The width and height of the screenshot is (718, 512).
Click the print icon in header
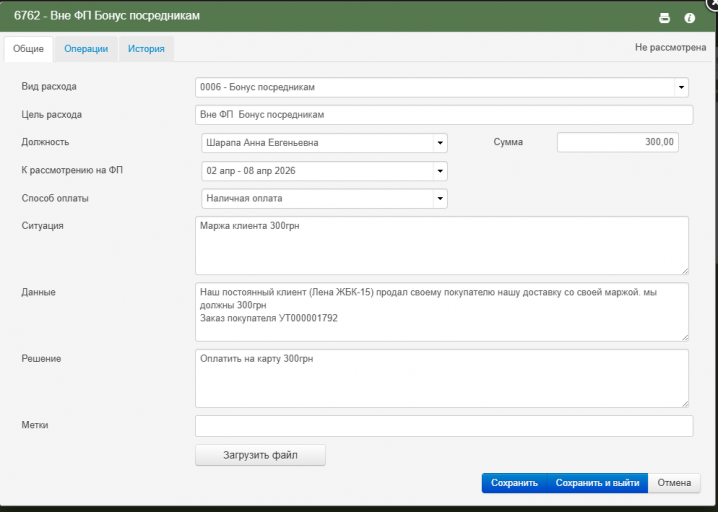[x=664, y=18]
